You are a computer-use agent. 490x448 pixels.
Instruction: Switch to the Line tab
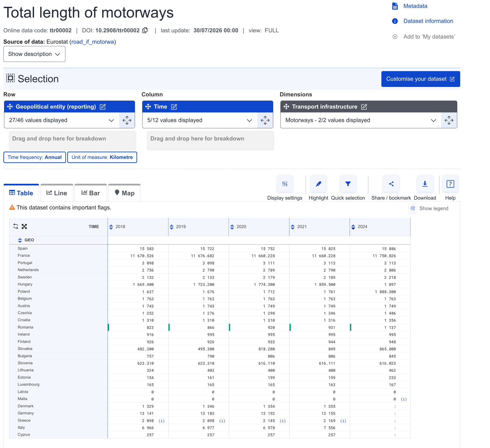[57, 193]
